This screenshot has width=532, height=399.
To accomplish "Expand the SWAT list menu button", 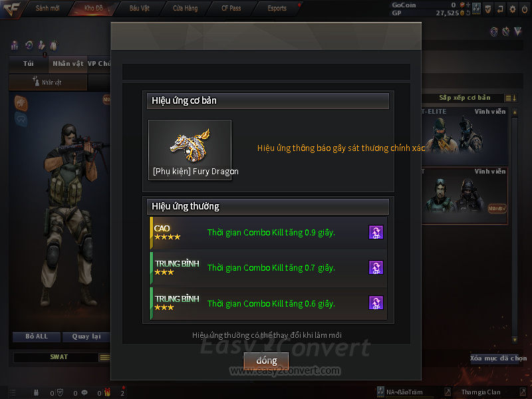I will coord(104,357).
